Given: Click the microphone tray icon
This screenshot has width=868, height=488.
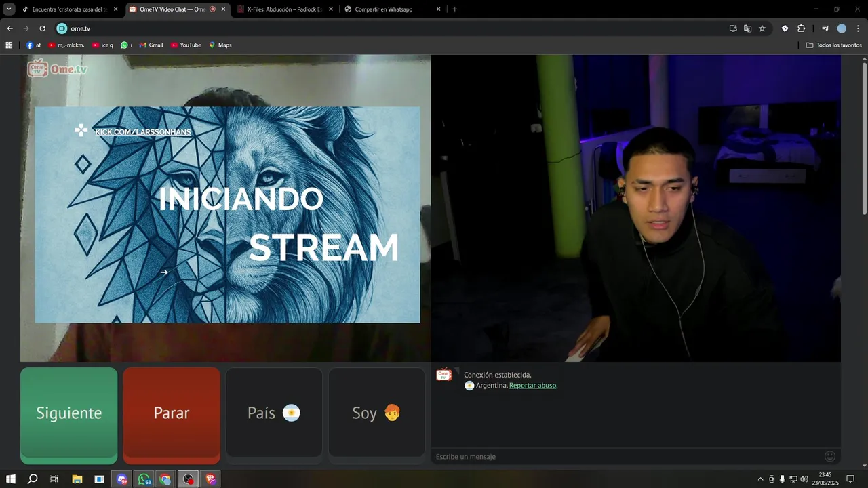Looking at the screenshot, I should [x=783, y=479].
